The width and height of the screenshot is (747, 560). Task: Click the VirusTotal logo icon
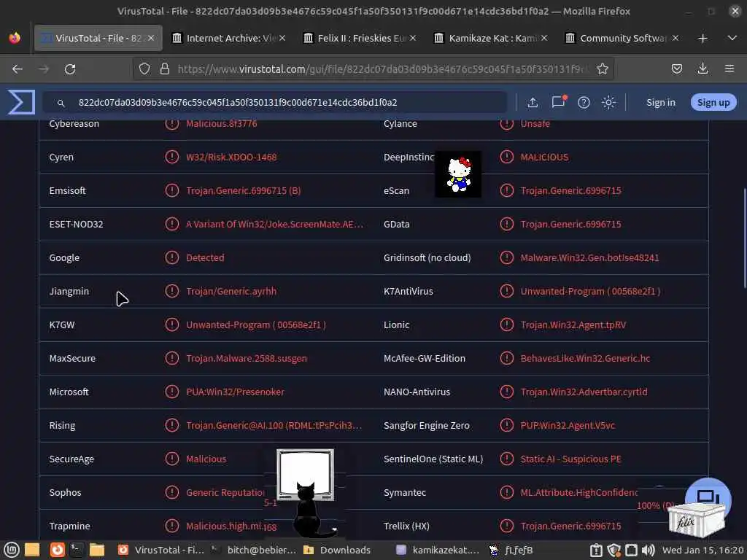pyautogui.click(x=21, y=102)
